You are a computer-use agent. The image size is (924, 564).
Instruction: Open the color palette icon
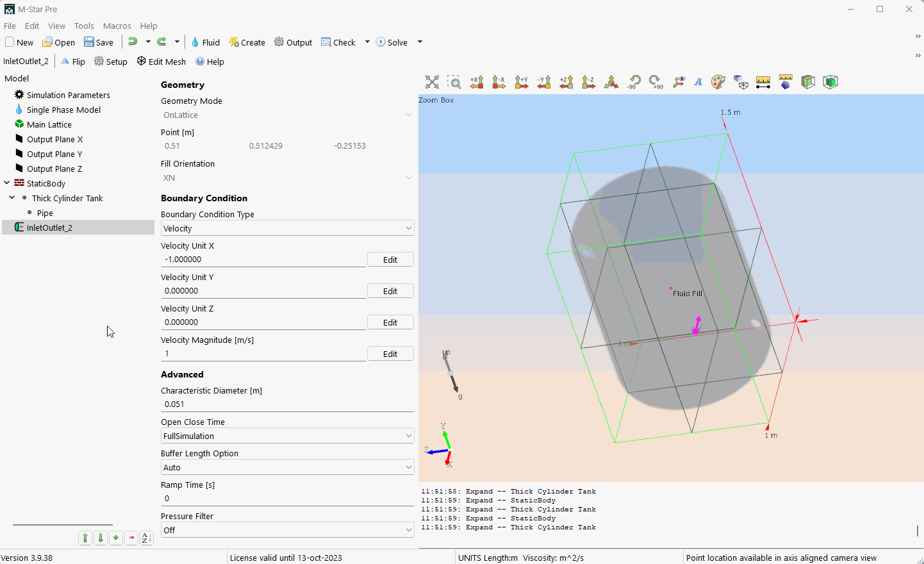(718, 82)
